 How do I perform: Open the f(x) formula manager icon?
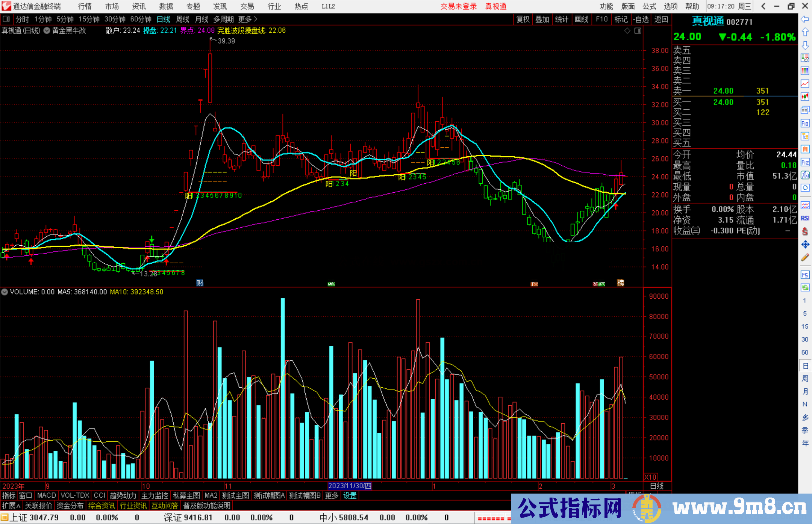(x=805, y=175)
